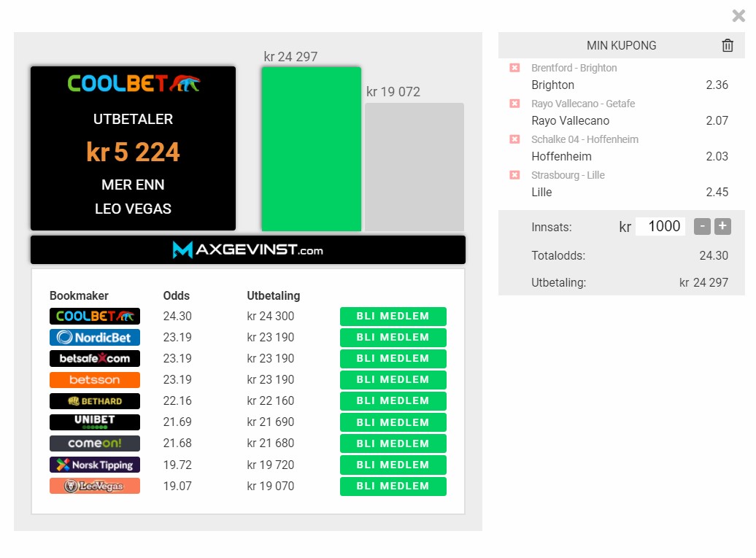This screenshot has width=756, height=558.
Task: Click Bethard odds 22.16
Action: pyautogui.click(x=177, y=401)
